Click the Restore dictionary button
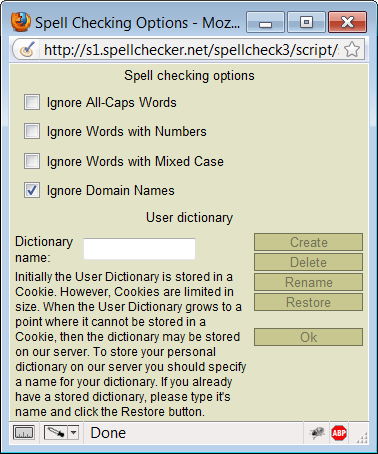Viewport: 378px width, 454px height. point(308,302)
